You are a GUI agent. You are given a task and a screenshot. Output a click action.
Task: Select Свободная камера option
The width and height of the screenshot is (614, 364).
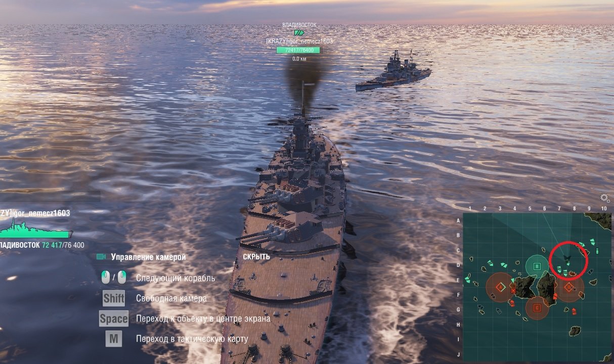171,298
